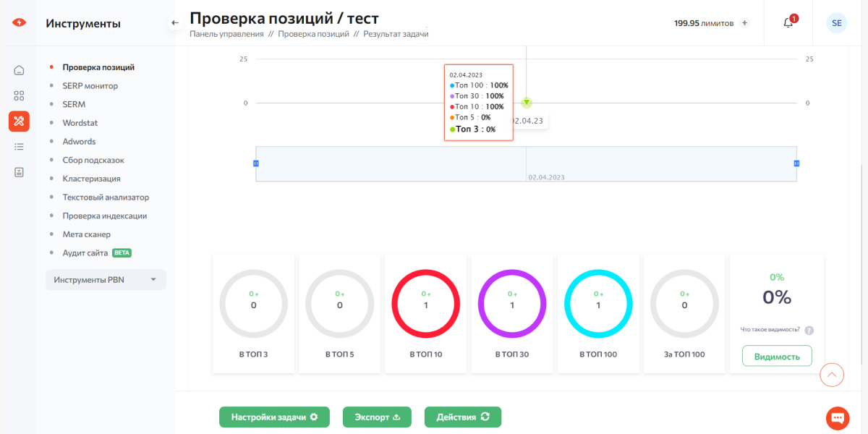Open Сбор подсказок tool
868x434 pixels.
(93, 160)
